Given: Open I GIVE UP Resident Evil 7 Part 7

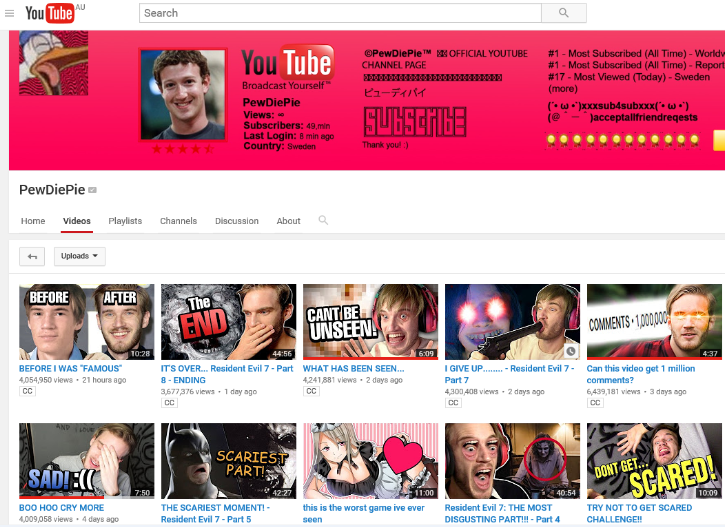Looking at the screenshot, I should (510, 374).
